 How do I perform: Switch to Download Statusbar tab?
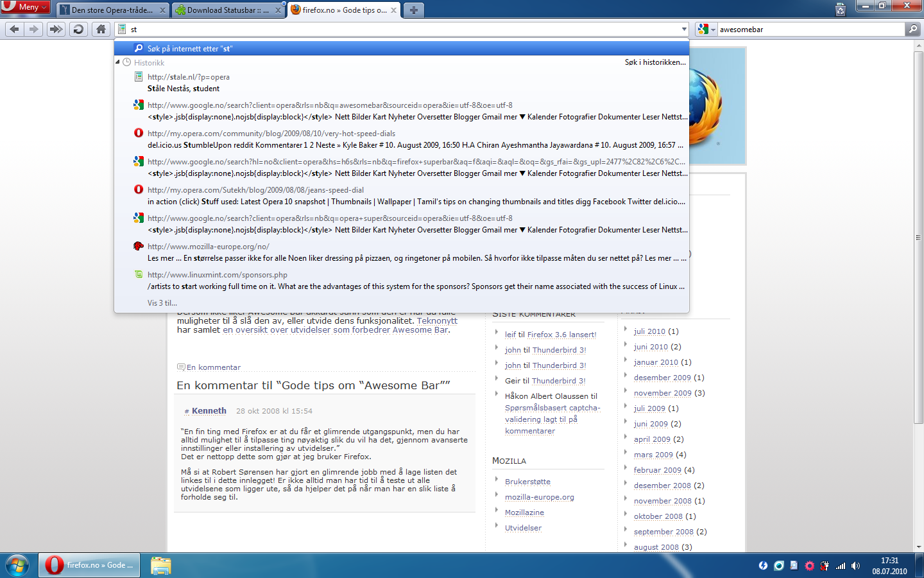tap(228, 10)
